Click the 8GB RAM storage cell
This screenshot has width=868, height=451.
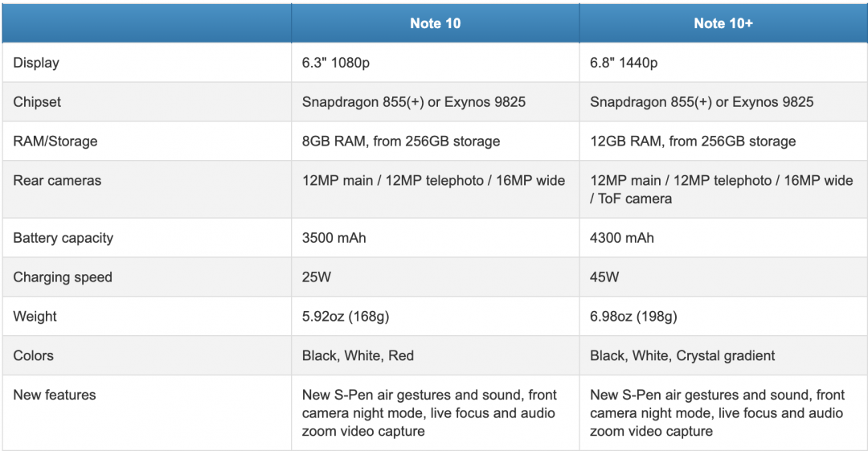pos(401,141)
